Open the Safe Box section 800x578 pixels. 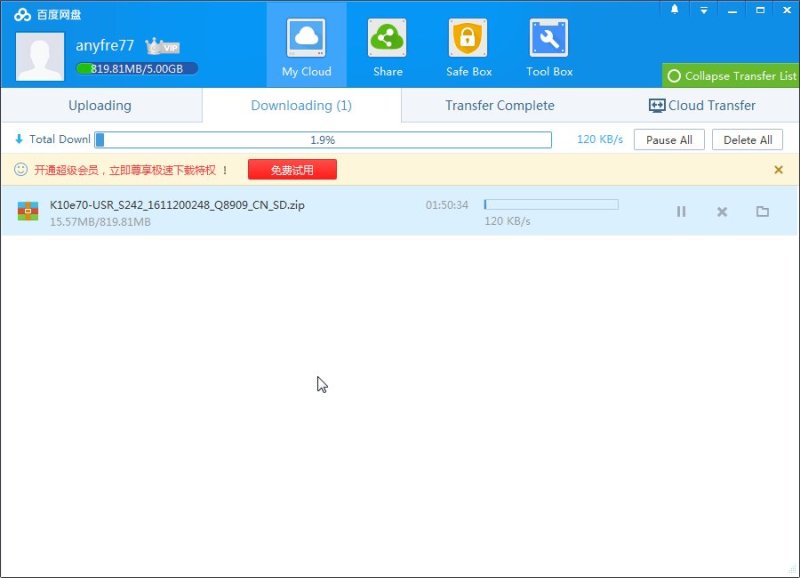(x=468, y=48)
